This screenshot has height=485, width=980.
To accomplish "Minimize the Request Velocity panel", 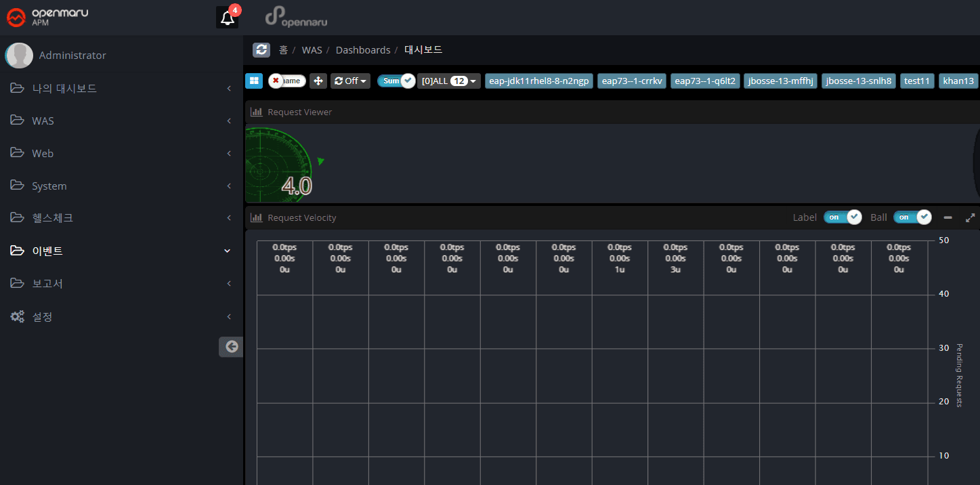I will tap(947, 217).
